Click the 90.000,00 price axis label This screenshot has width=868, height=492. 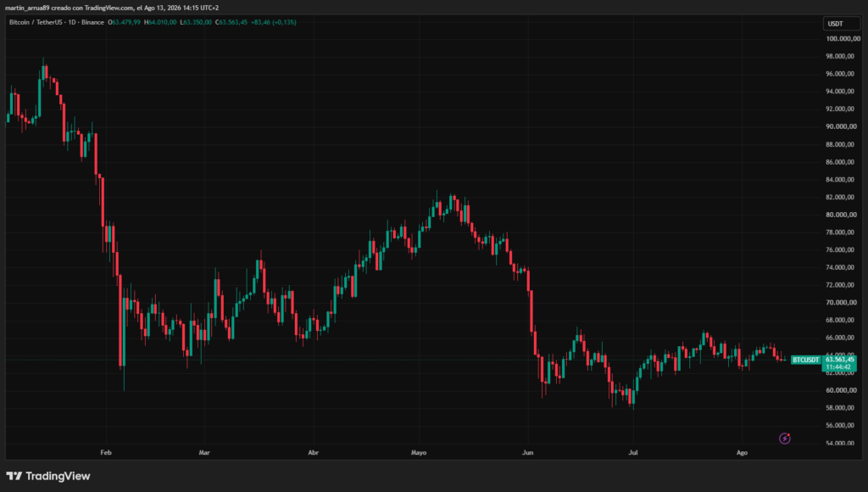pos(840,127)
